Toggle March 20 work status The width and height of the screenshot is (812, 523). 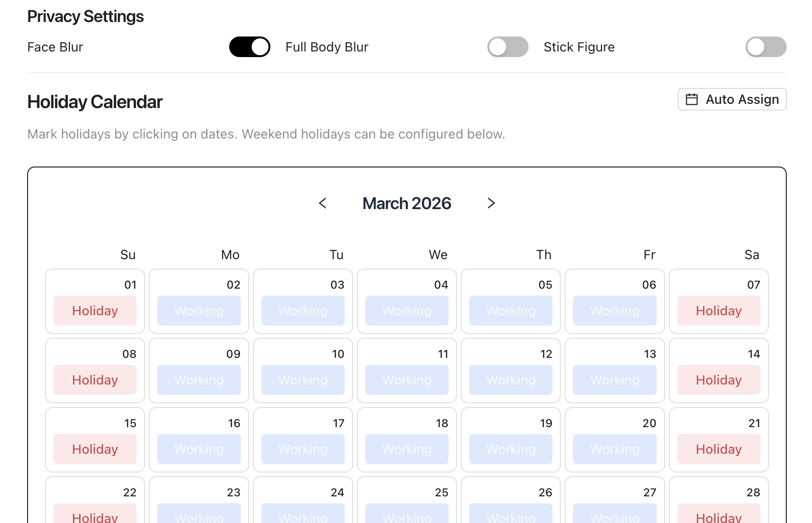(615, 449)
